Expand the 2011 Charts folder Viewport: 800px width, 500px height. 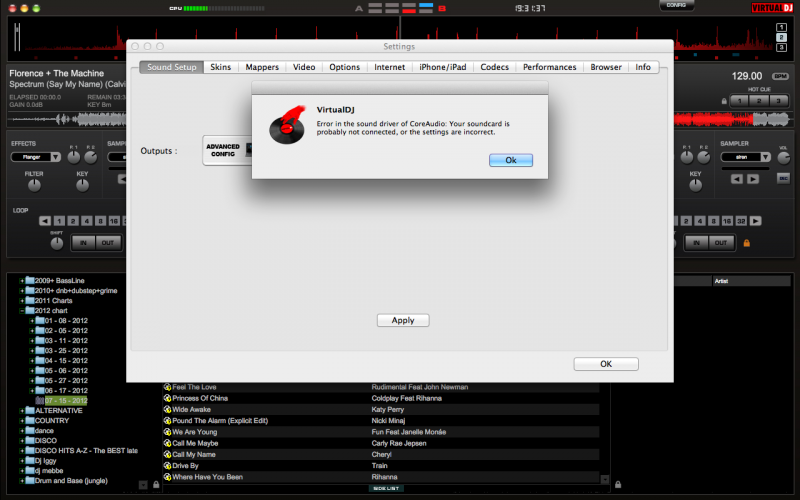pyautogui.click(x=22, y=301)
